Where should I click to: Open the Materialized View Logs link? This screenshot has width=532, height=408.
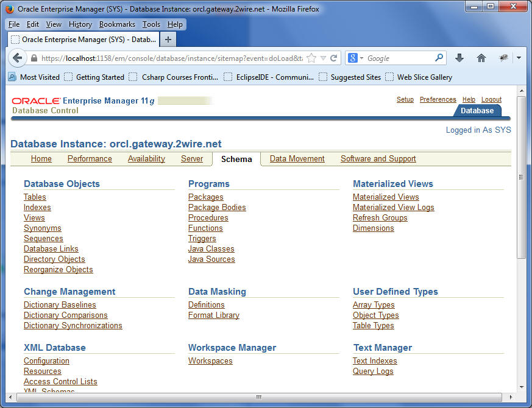393,207
